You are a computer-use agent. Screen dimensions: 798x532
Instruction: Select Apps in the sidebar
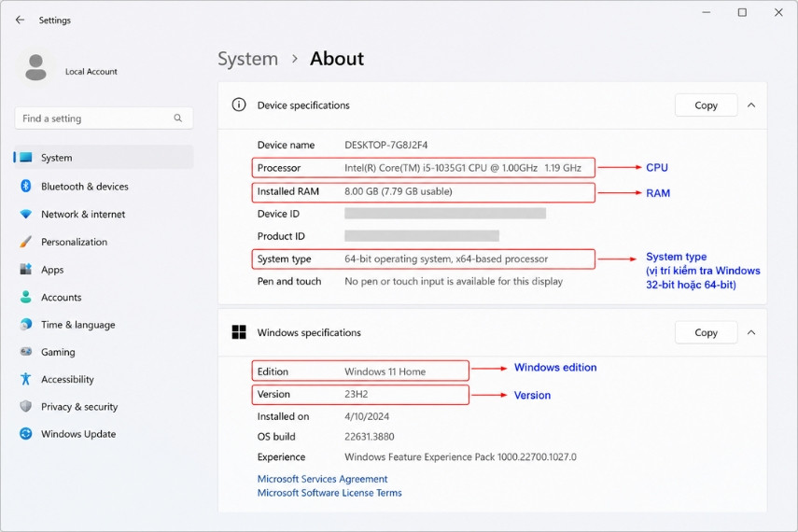[x=104, y=269]
